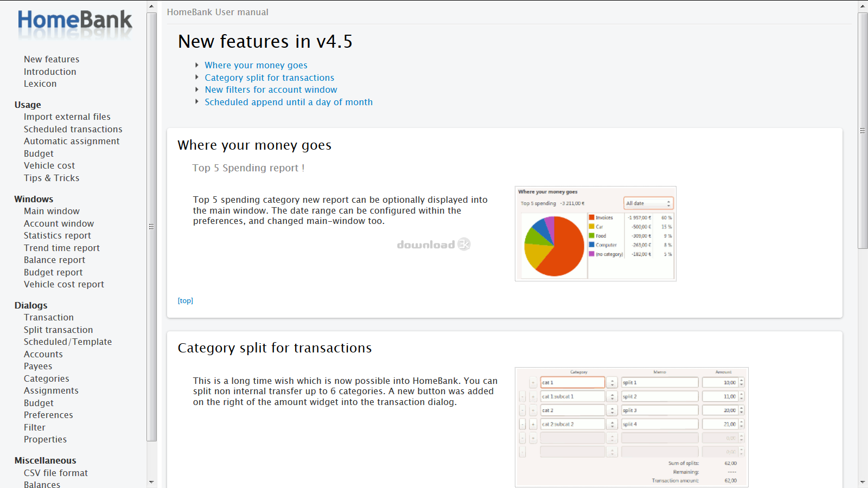Click the sidebar scrollbar thumb
The image size is (868, 488).
coord(151,227)
